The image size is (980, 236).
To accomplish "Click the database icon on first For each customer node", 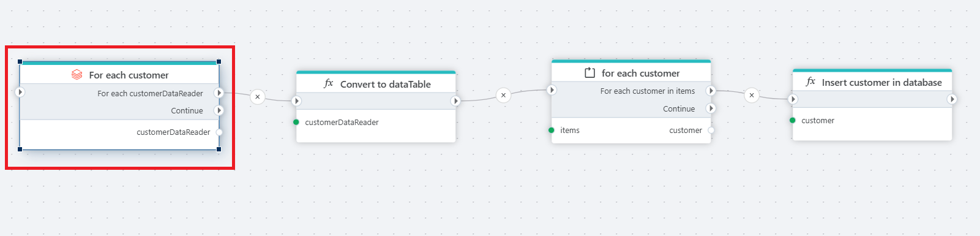I will tap(77, 75).
